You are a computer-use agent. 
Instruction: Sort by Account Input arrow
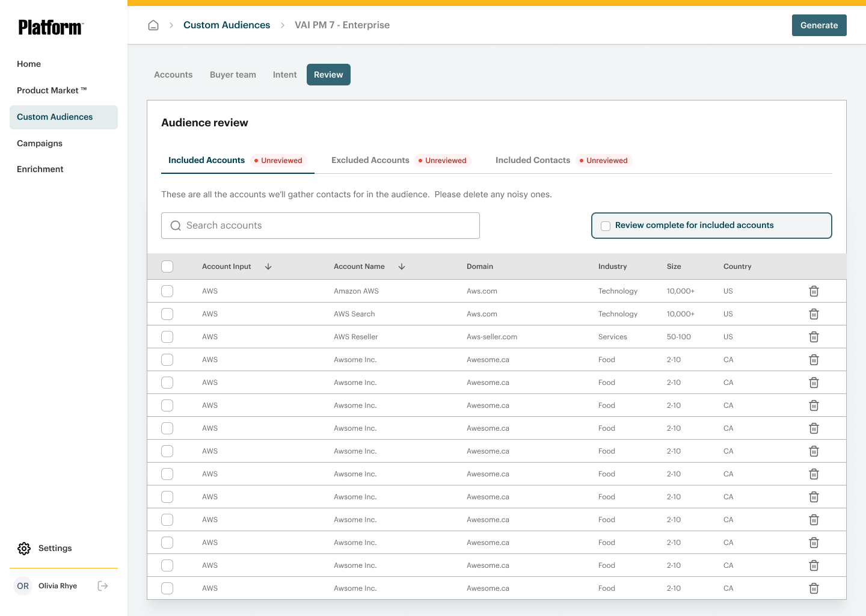point(268,266)
